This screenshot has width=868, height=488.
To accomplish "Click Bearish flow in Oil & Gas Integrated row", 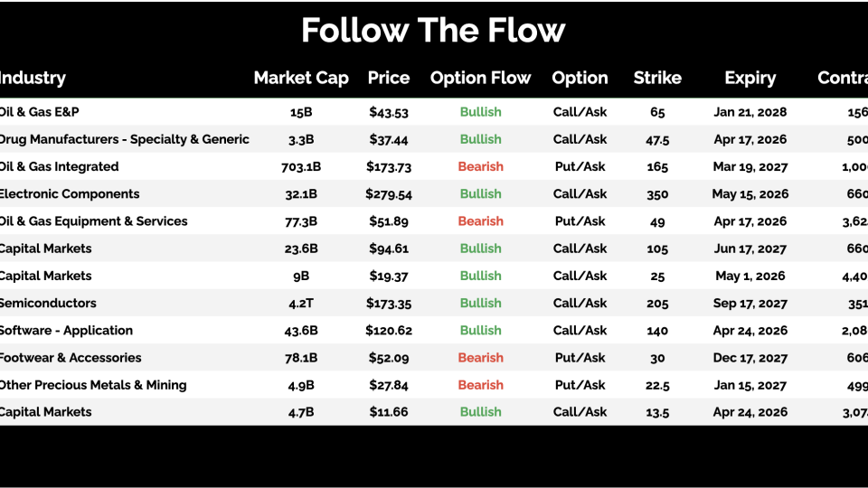I will pyautogui.click(x=480, y=166).
